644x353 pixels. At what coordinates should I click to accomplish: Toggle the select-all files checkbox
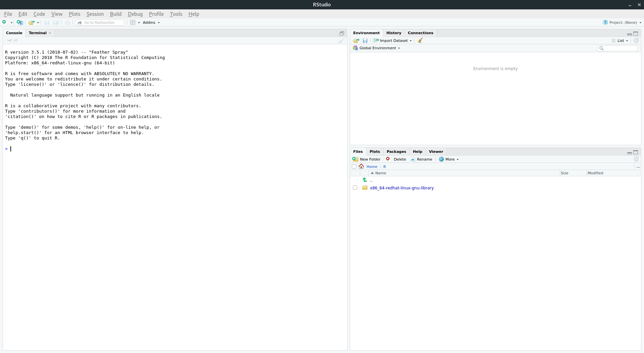pyautogui.click(x=354, y=166)
